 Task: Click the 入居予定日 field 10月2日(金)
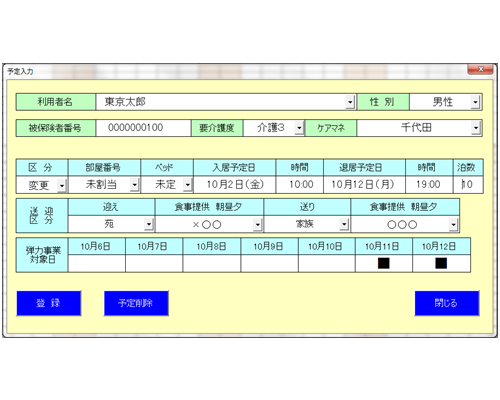point(235,185)
